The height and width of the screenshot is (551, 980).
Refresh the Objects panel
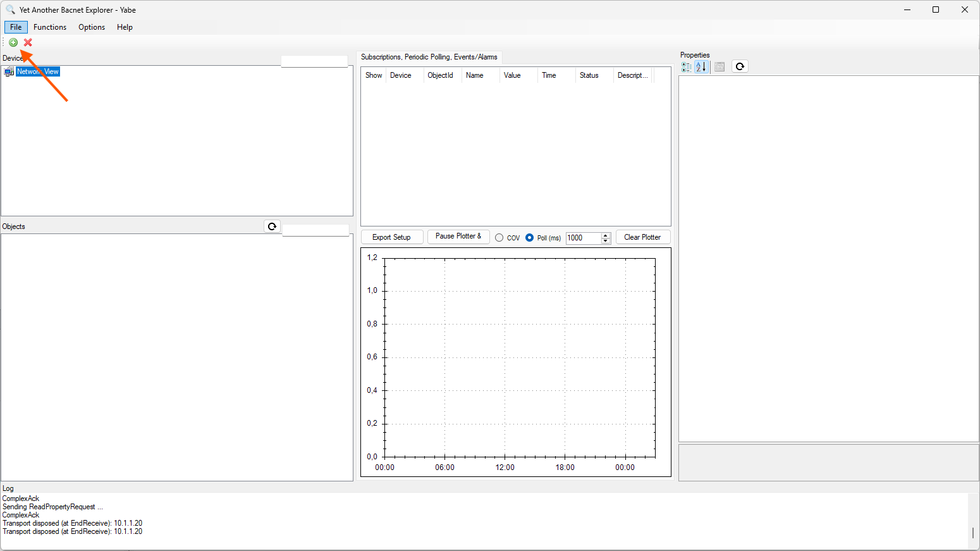click(x=272, y=226)
